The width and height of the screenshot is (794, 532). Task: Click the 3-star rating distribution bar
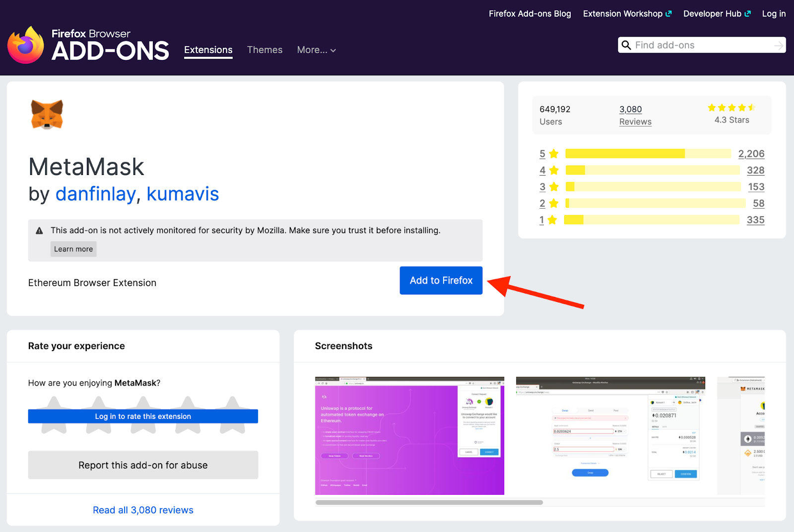click(653, 187)
